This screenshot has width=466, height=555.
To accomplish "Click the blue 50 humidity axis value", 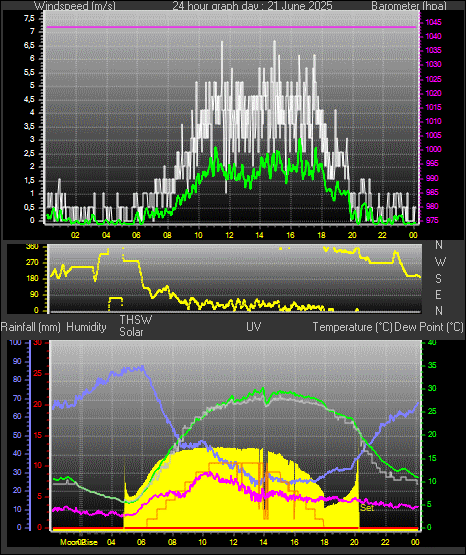I will pos(17,435).
